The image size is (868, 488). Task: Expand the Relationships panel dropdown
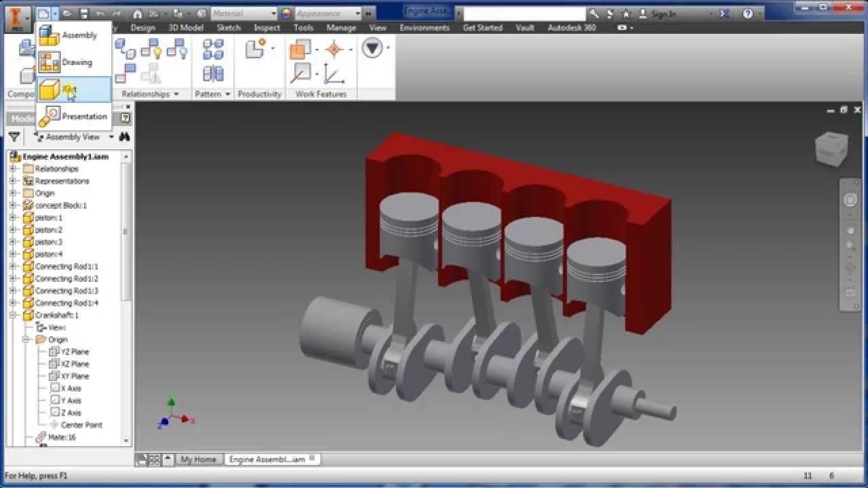coord(176,94)
